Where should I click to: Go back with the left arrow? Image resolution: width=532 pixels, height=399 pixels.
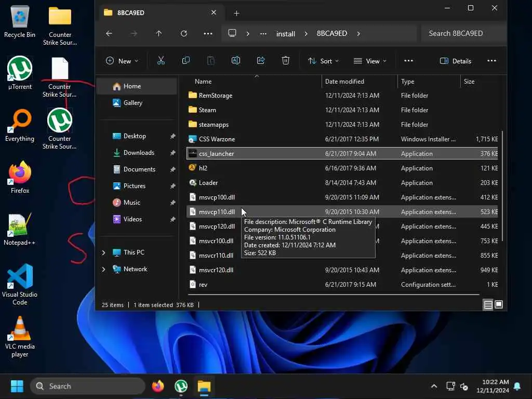tap(109, 34)
